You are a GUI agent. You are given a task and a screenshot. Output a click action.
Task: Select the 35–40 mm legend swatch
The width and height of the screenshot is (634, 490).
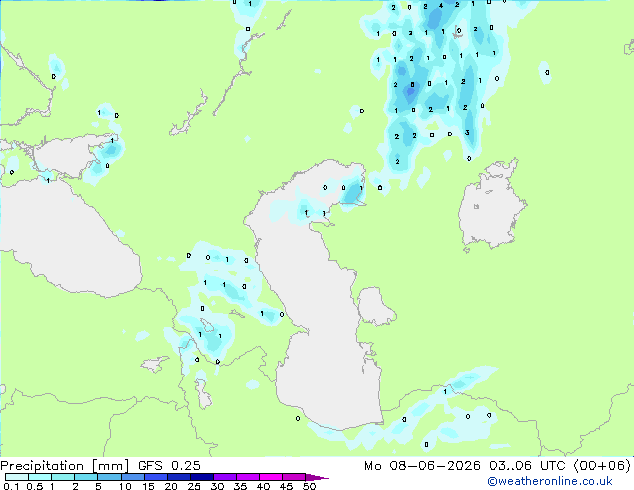coord(247,477)
